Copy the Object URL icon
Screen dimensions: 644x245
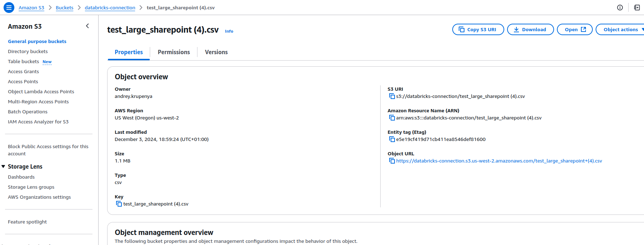tap(392, 161)
